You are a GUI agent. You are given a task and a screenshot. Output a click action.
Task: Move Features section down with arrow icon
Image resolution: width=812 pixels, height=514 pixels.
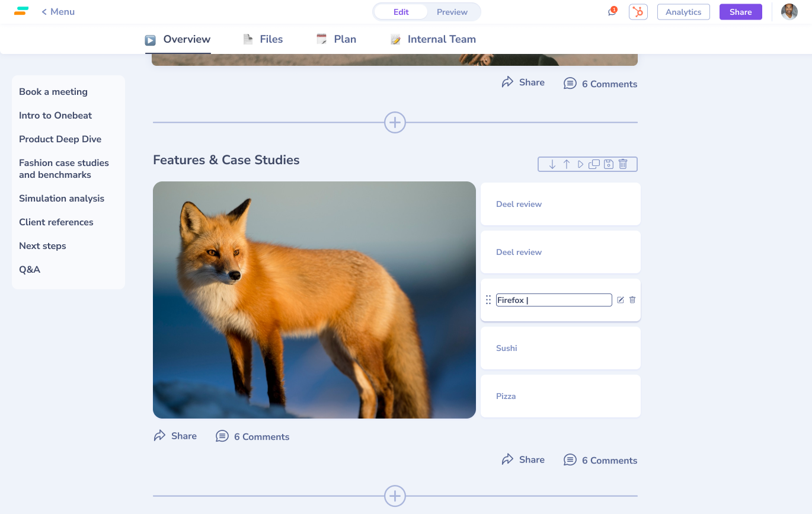[552, 164]
